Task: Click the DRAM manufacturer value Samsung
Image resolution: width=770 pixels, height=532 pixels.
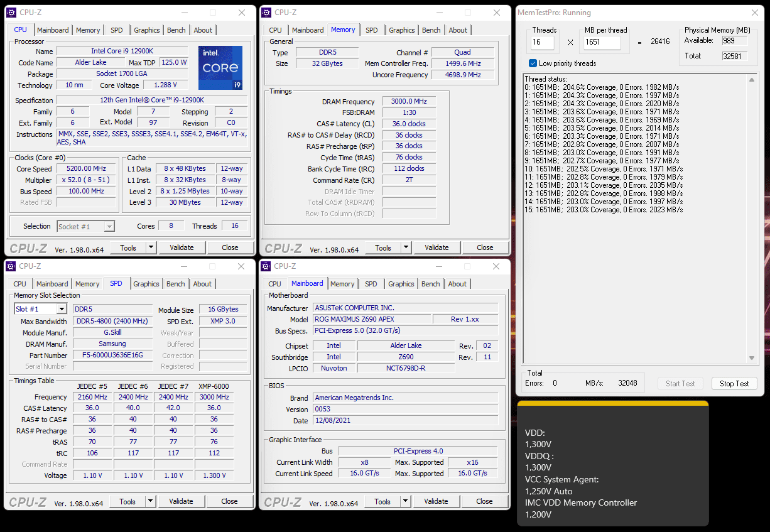Action: (112, 344)
